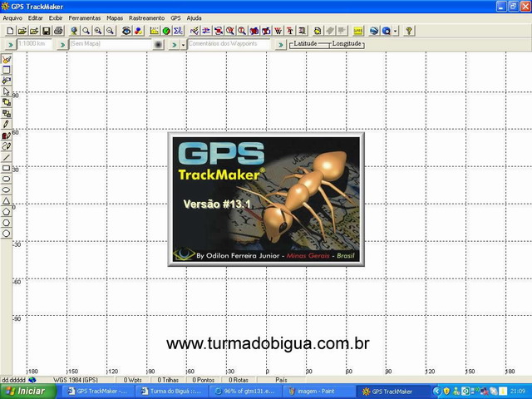
Task: Open the GPS menu
Action: (x=175, y=18)
